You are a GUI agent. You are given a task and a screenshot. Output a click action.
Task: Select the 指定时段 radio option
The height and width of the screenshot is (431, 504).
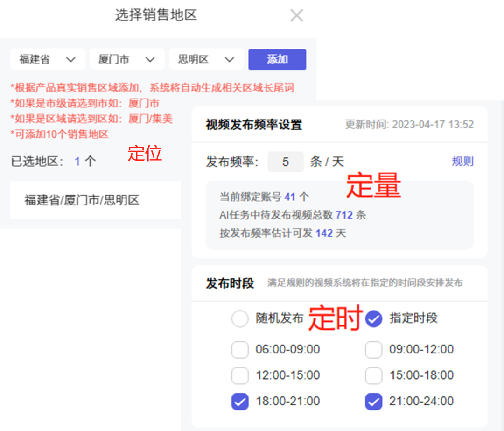pyautogui.click(x=374, y=318)
